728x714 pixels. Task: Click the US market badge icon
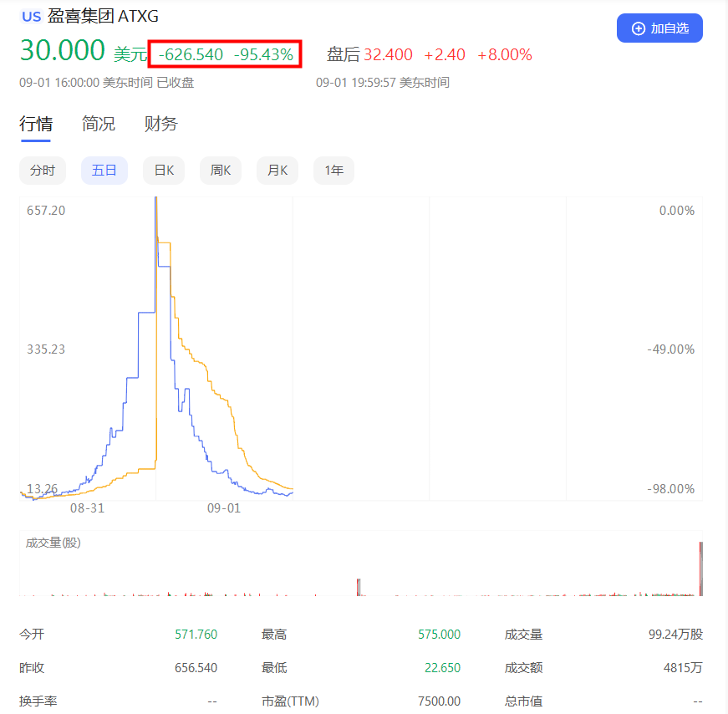pyautogui.click(x=32, y=17)
